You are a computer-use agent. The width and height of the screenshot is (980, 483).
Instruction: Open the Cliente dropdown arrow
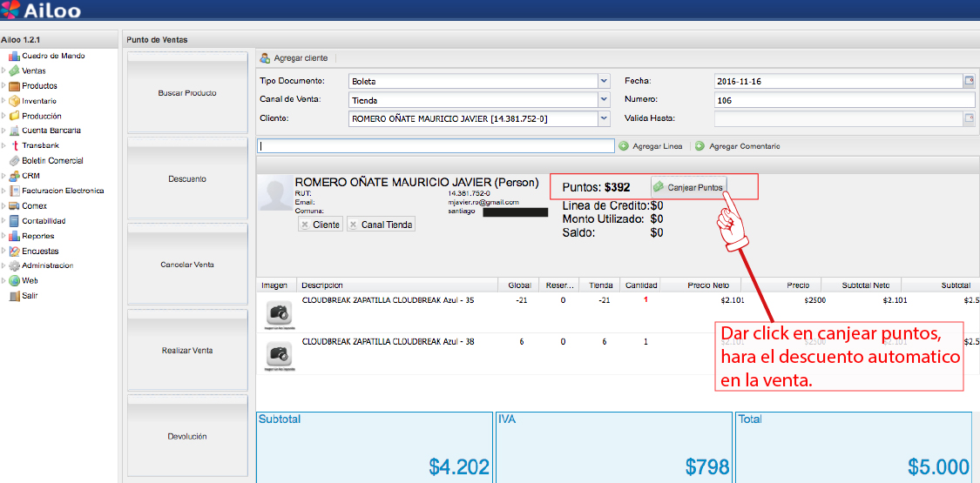click(x=604, y=118)
